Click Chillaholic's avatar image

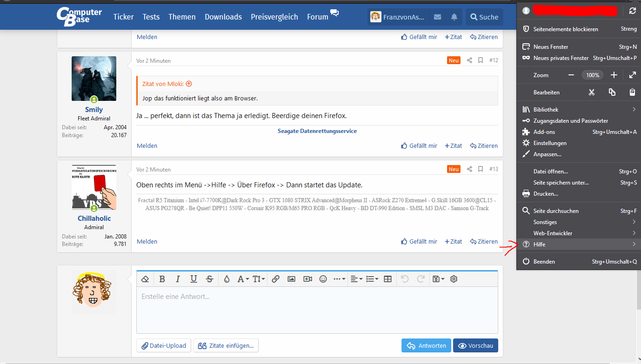click(94, 187)
